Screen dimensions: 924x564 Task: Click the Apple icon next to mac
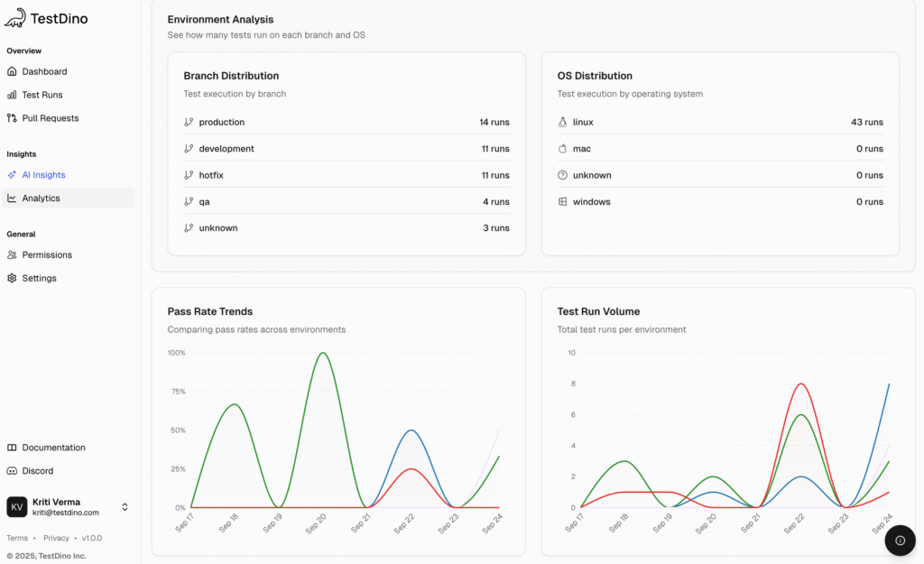[564, 148]
